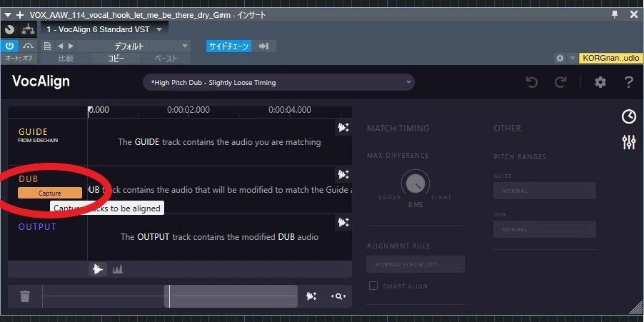Click the オート: オフ automation label

coord(19,59)
